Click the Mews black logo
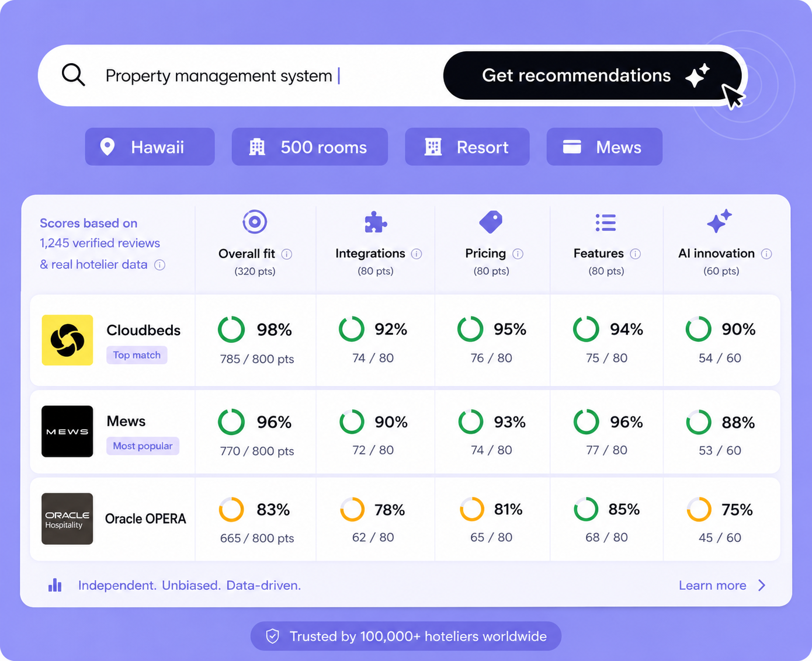The height and width of the screenshot is (661, 812). pyautogui.click(x=67, y=431)
